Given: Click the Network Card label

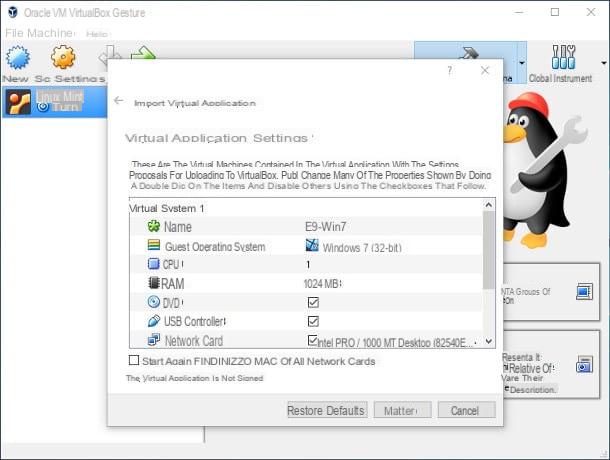Looking at the screenshot, I should 194,341.
